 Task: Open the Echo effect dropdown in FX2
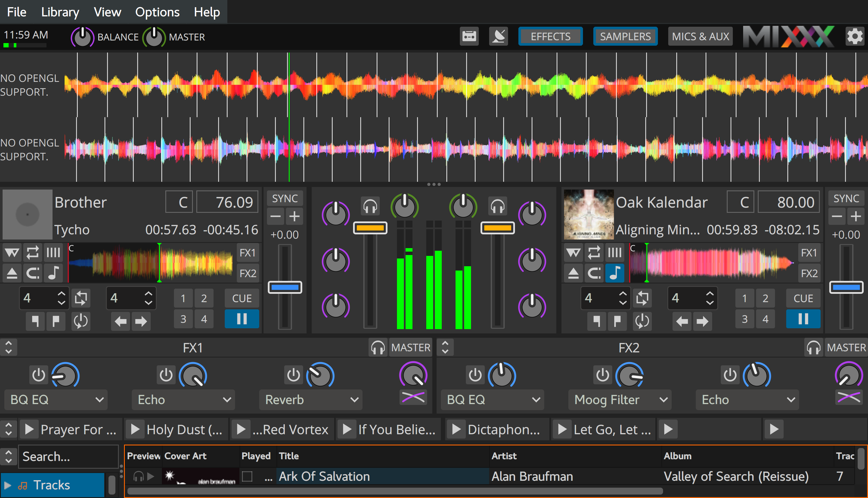[x=747, y=400]
